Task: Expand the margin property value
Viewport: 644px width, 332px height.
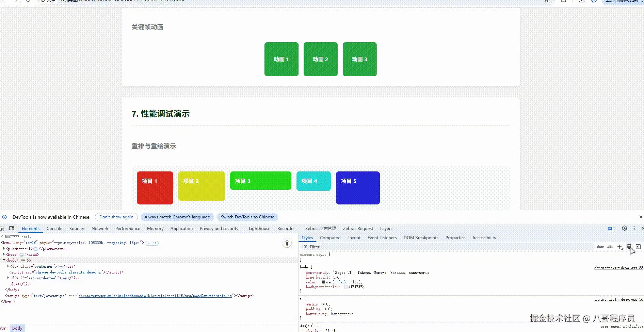Action: coord(324,304)
